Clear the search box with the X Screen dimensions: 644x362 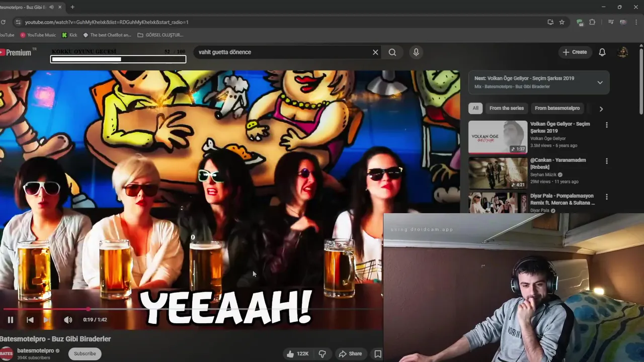(x=375, y=52)
